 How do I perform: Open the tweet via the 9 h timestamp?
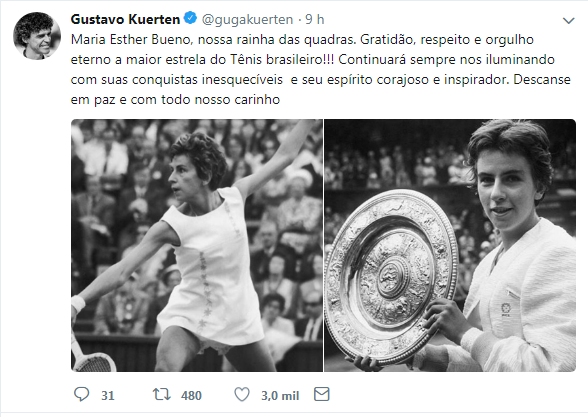click(x=315, y=20)
